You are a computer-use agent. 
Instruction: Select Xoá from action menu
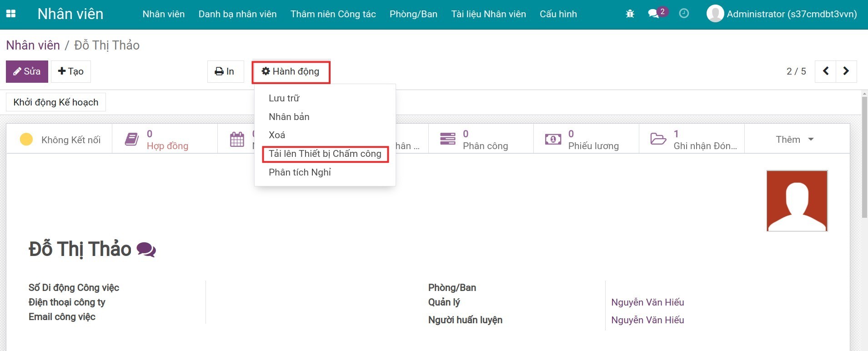(325, 135)
